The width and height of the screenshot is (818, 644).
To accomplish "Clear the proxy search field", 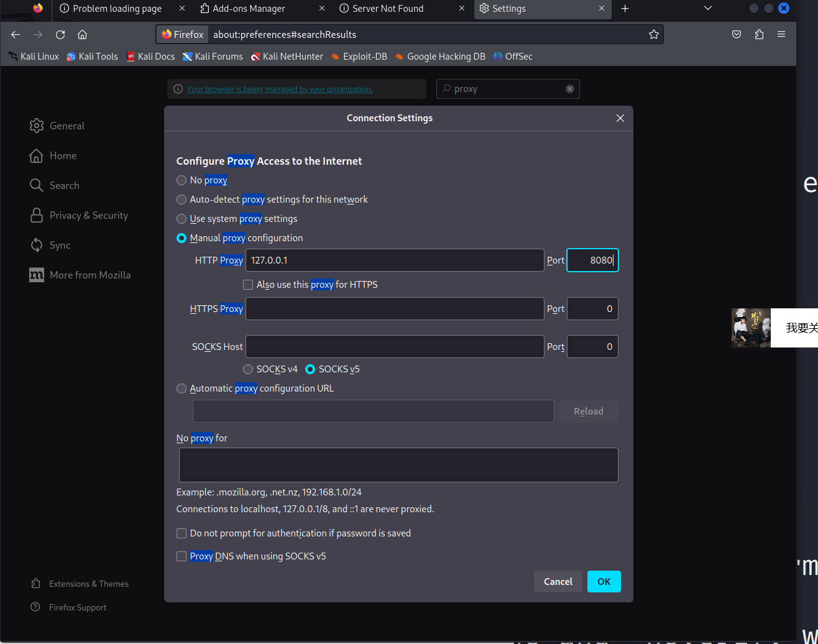I will pos(569,89).
